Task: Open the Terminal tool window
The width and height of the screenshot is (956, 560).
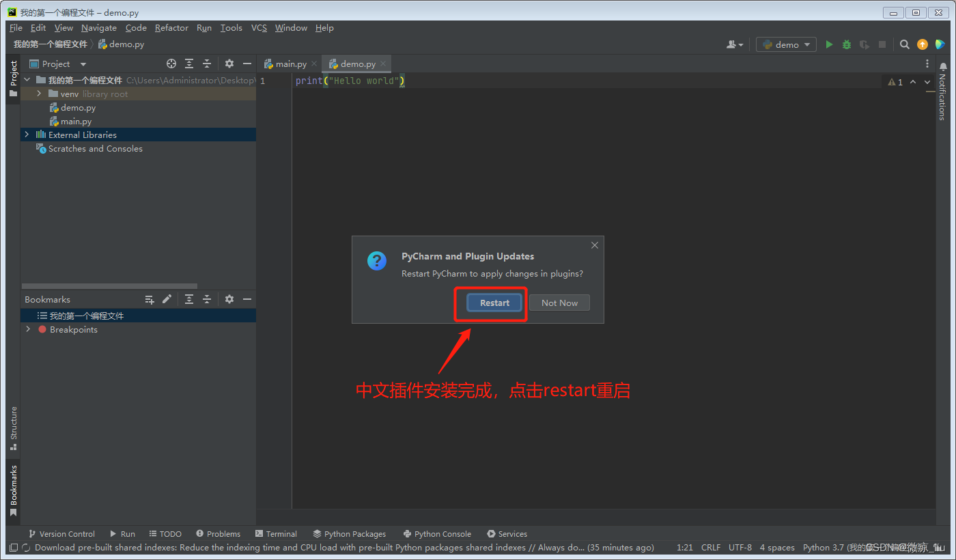Action: coord(276,534)
